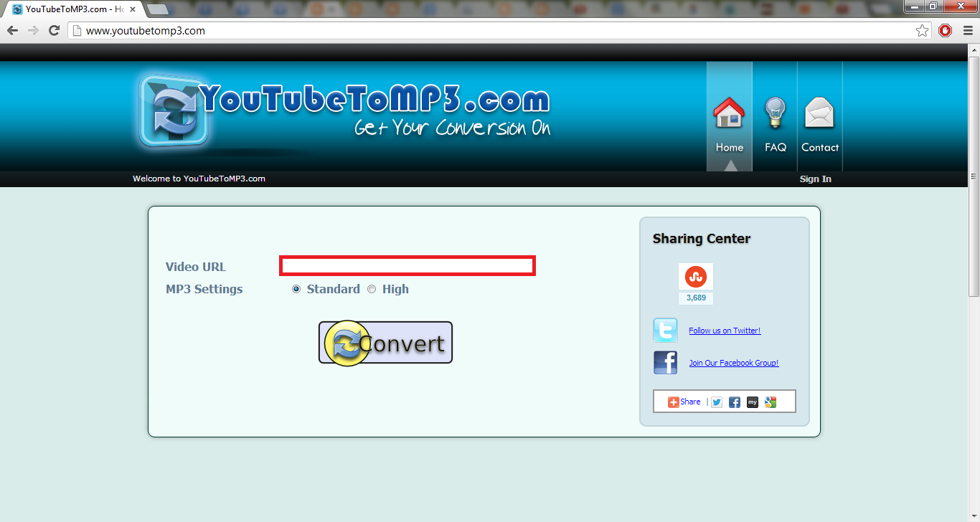
Task: Bookmark page with the star icon
Action: (x=923, y=31)
